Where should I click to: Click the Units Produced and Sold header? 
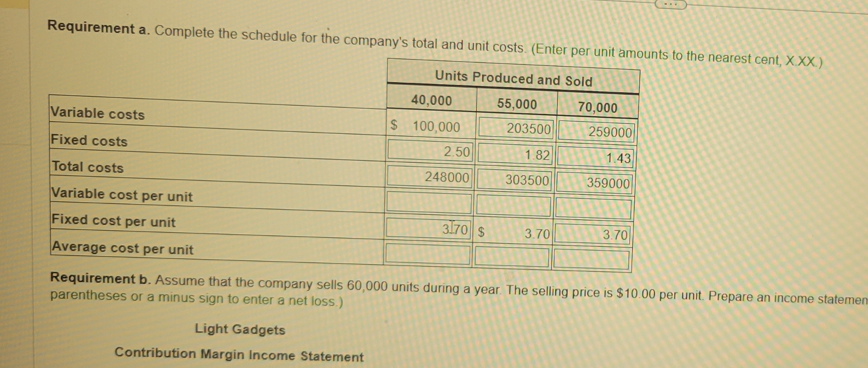[x=514, y=78]
